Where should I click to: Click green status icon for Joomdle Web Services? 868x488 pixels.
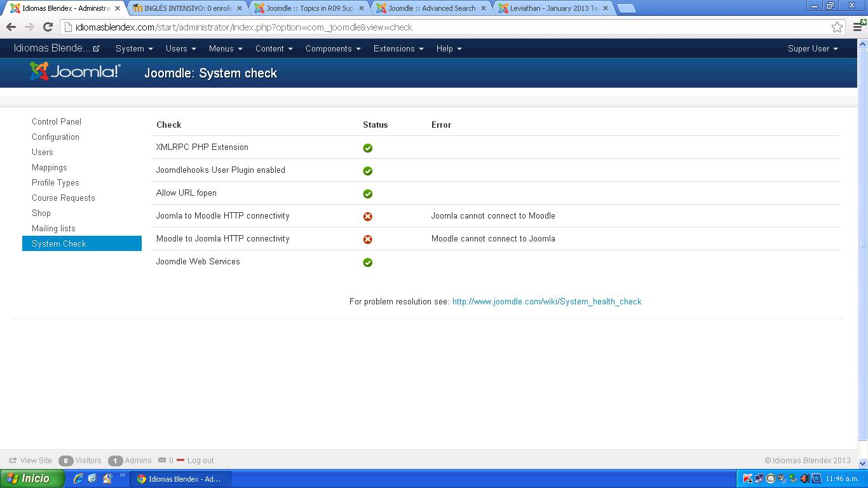pyautogui.click(x=367, y=262)
